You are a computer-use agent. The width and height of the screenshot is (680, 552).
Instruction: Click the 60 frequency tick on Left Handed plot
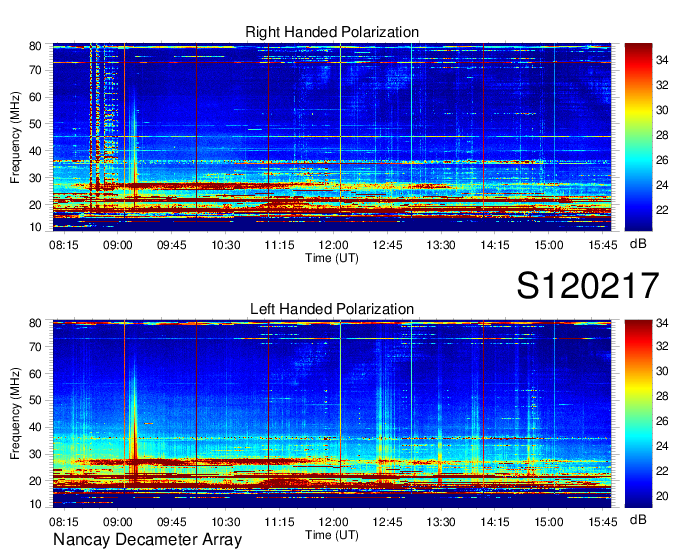point(35,374)
